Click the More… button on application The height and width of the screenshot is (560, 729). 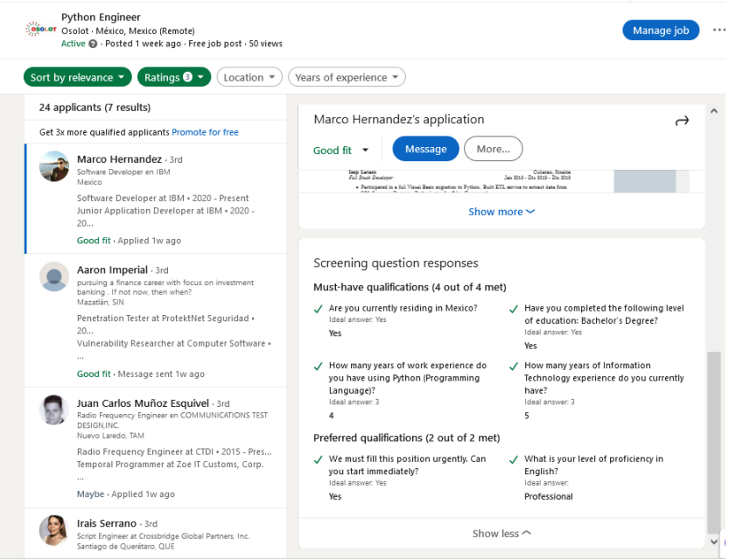pyautogui.click(x=493, y=149)
